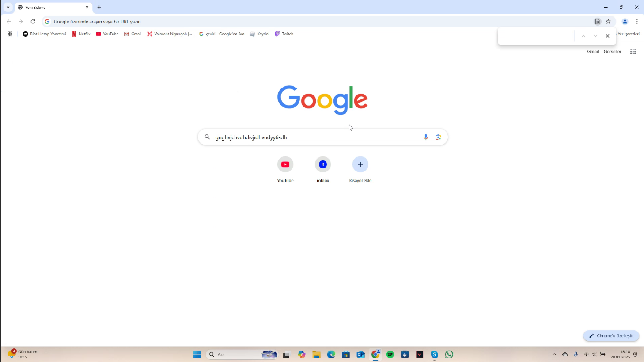644x362 pixels.
Task: Click the Chrome icon on the taskbar
Action: tap(375, 354)
